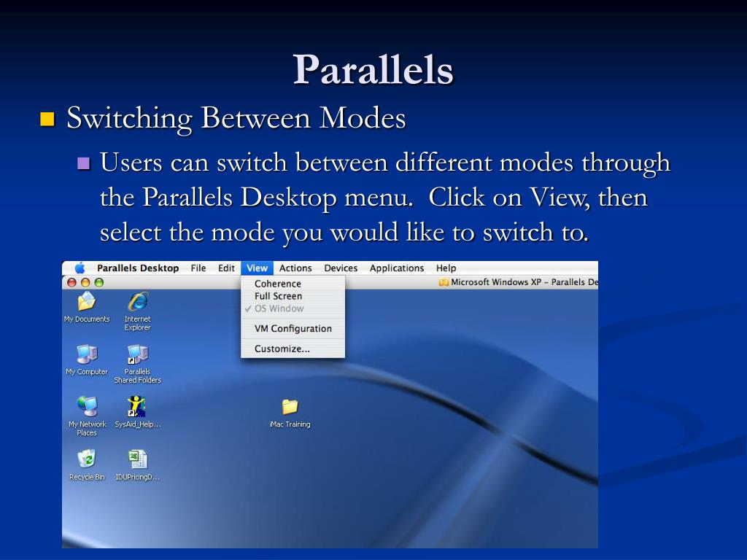The image size is (747, 560).
Task: Launch the Internet Explorer icon
Action: pyautogui.click(x=138, y=301)
